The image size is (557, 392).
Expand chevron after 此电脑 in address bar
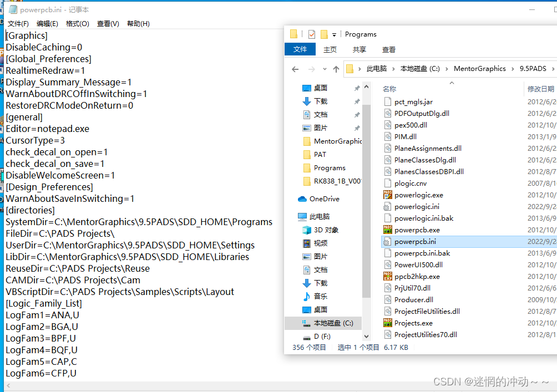[x=393, y=69]
